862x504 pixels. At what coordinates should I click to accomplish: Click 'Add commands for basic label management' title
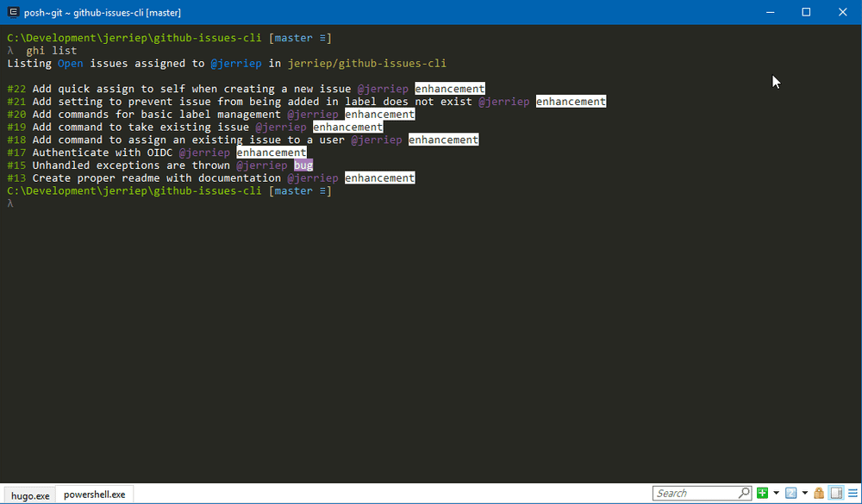(157, 115)
